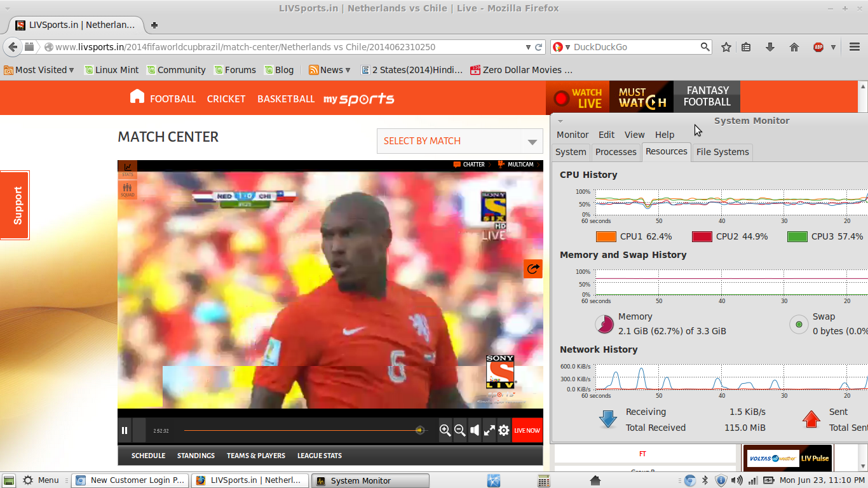The width and height of the screenshot is (868, 488).
Task: Open Help menu in System Monitor
Action: (665, 135)
